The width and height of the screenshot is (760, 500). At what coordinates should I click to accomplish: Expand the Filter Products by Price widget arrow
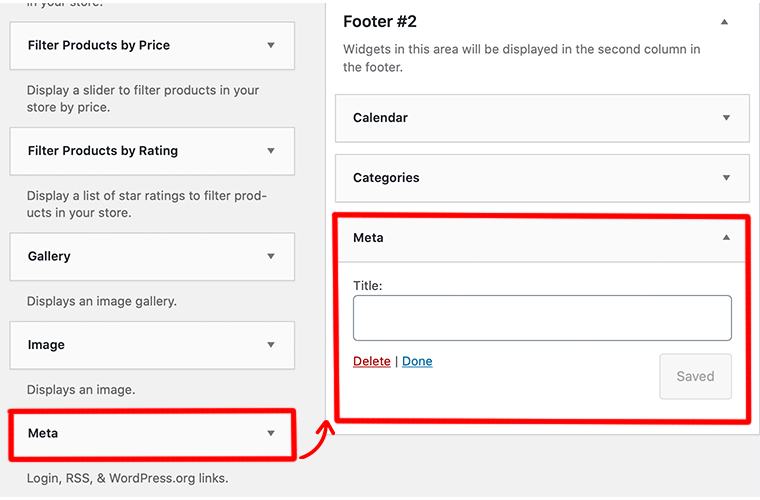pyautogui.click(x=271, y=45)
